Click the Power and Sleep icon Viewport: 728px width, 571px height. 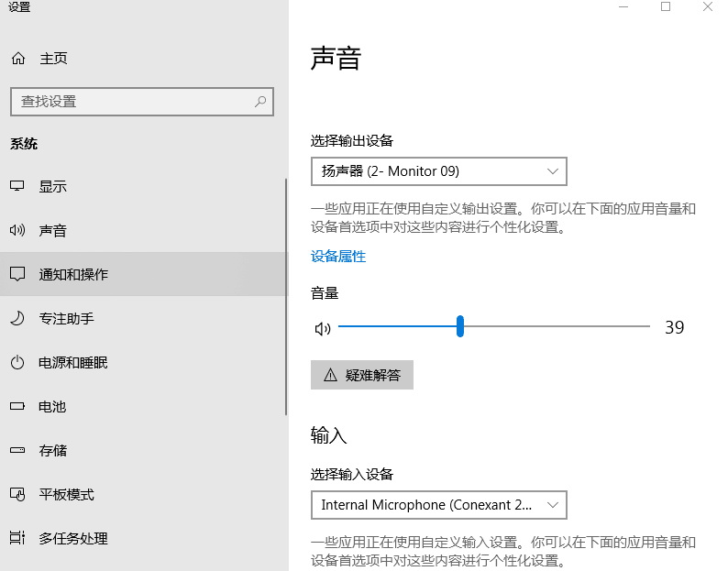[x=17, y=363]
